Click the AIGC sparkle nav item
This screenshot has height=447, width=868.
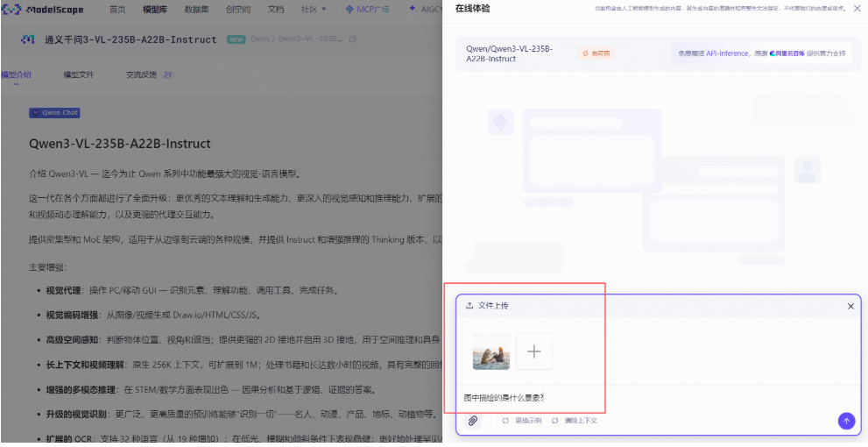425,10
